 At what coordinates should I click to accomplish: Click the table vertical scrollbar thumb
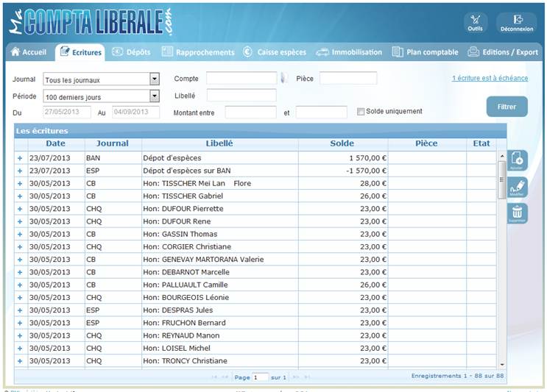502,179
